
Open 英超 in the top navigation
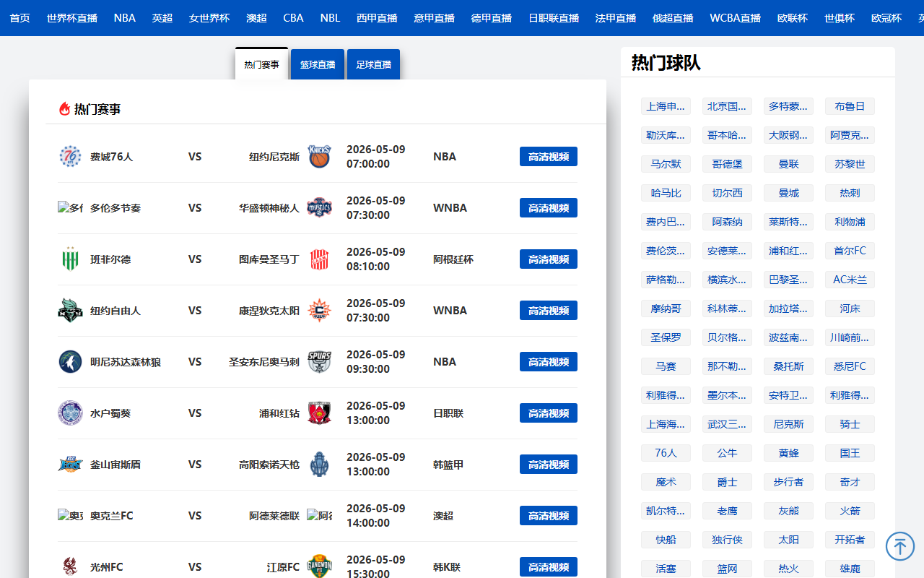[162, 18]
